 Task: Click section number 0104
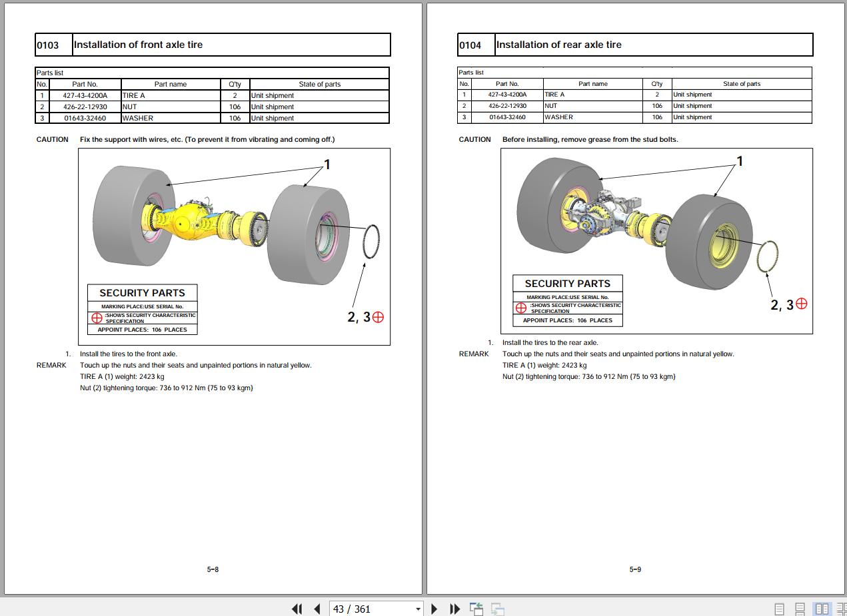click(470, 45)
